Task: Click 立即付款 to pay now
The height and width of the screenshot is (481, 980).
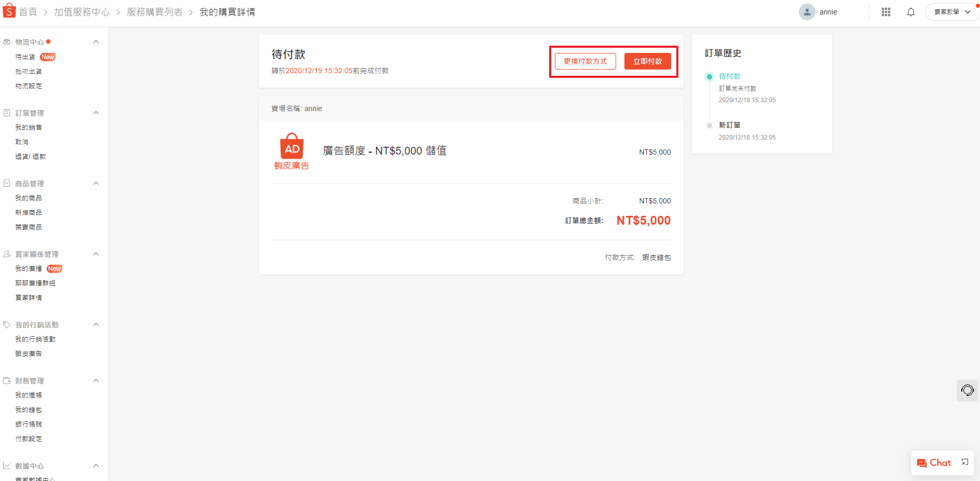Action: click(647, 61)
